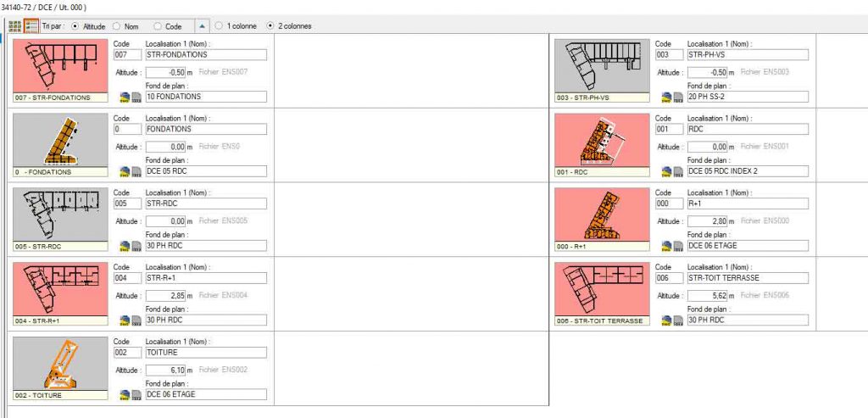This screenshot has width=868, height=418.
Task: Select the detailed list view icon
Action: pos(31,25)
